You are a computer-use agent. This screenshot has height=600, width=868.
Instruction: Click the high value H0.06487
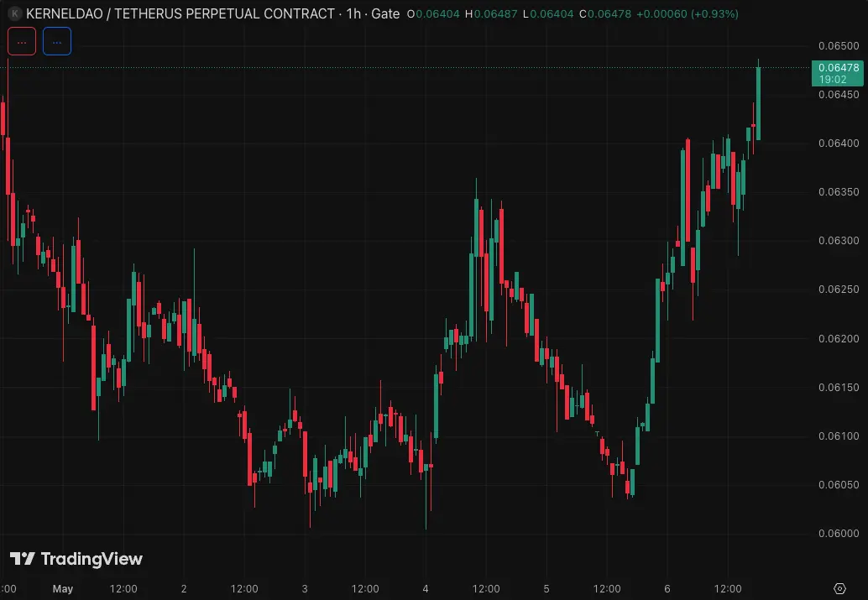[x=492, y=13]
